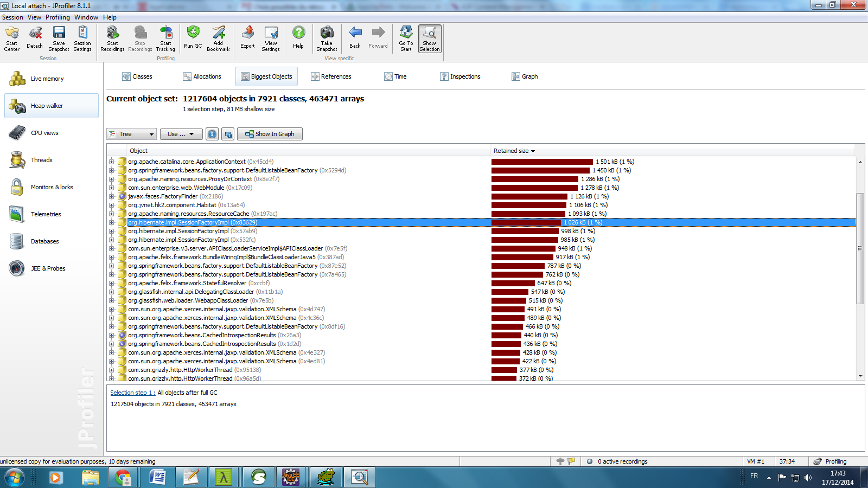Viewport: 868px width, 488px height.
Task: Click the icon button left of Show In Graph
Action: tap(228, 134)
